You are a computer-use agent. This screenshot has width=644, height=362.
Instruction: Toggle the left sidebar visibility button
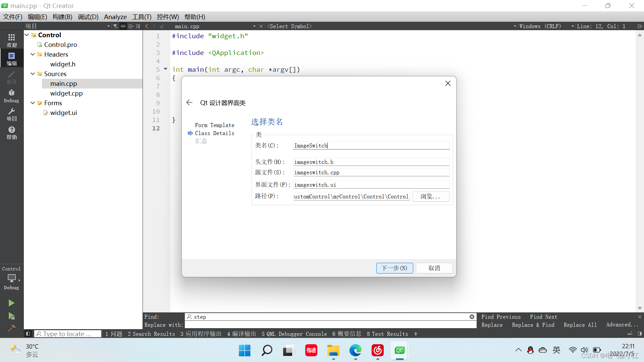28,334
